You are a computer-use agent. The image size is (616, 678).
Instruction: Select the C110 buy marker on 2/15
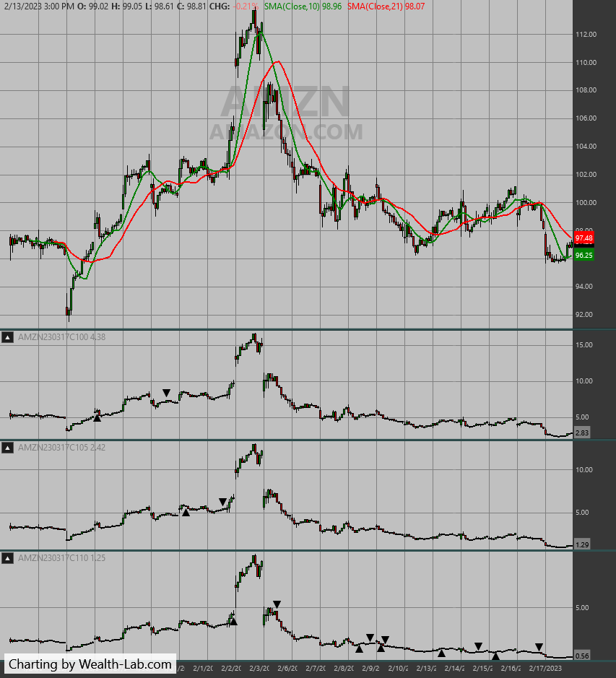495,656
